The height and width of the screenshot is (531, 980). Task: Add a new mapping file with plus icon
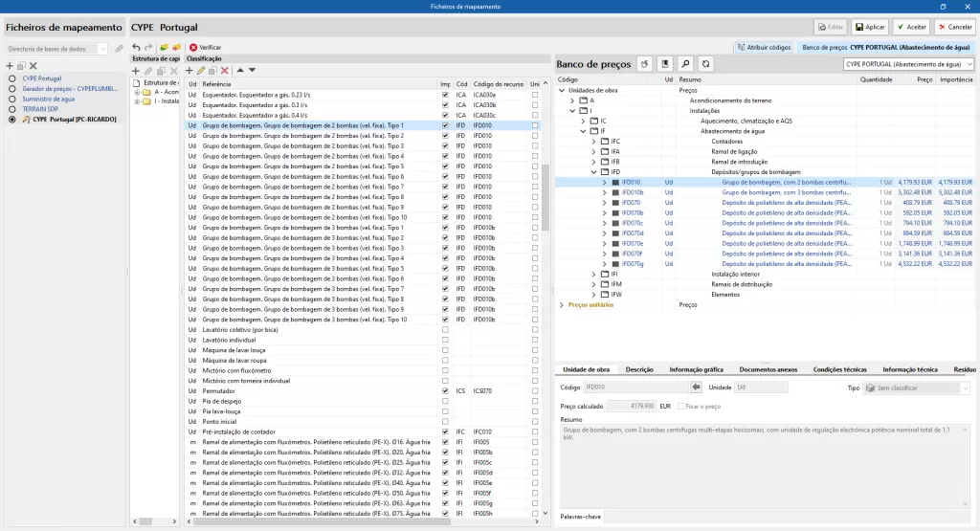(10, 65)
